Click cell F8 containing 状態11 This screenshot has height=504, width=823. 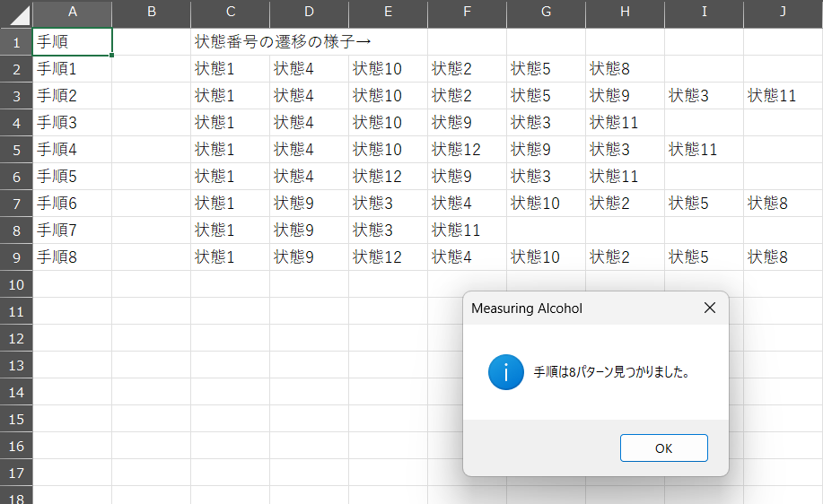click(x=467, y=230)
